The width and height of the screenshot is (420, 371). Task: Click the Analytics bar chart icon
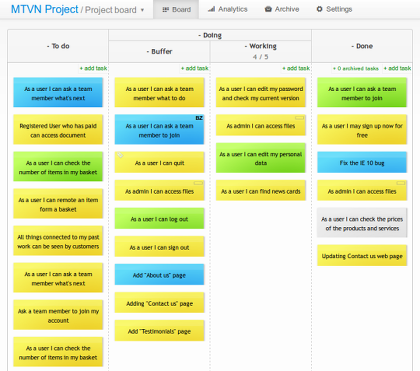(211, 9)
